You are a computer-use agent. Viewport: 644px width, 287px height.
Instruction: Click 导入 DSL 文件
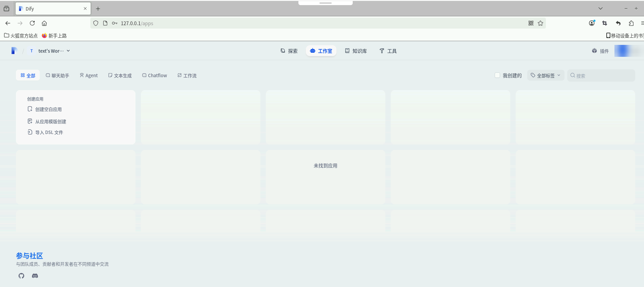45,132
